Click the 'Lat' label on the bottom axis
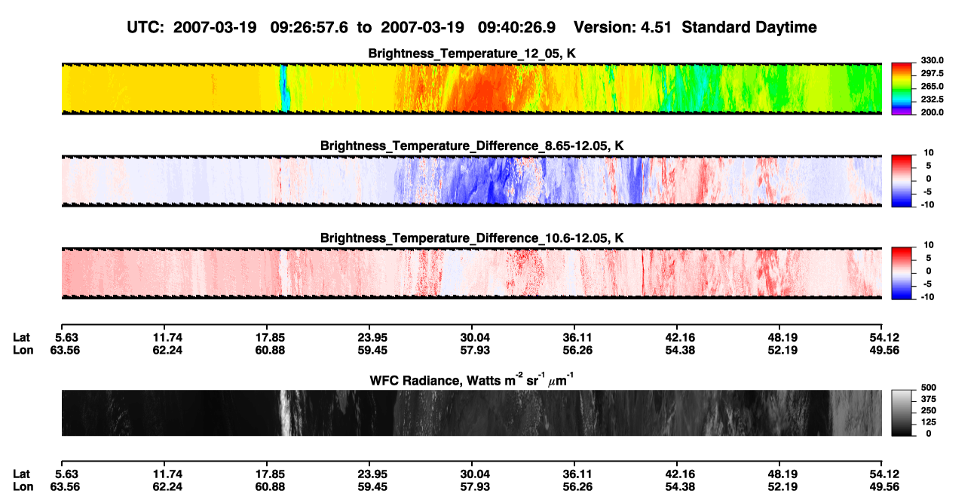Screen dimensions: 980x503 point(22,474)
